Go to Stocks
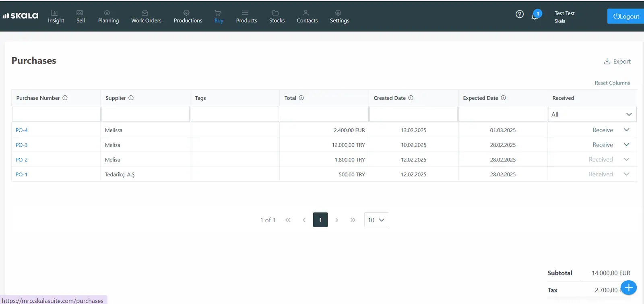The height and width of the screenshot is (304, 644). (277, 17)
